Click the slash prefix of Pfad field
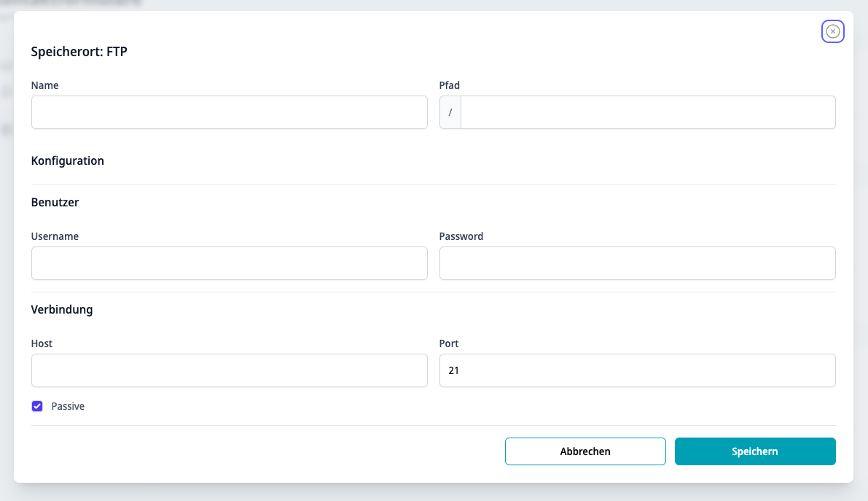 (450, 112)
